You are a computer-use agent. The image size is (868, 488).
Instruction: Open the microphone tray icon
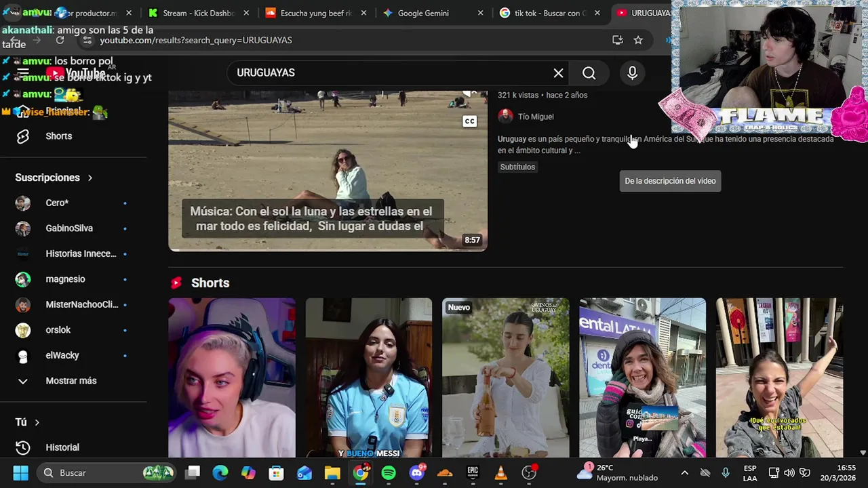(726, 472)
